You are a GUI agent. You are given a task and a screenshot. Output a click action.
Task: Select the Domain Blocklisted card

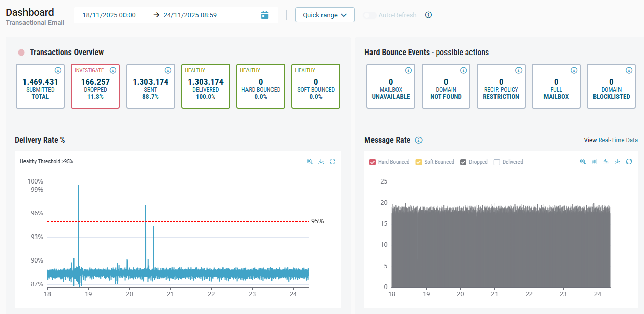pyautogui.click(x=611, y=86)
